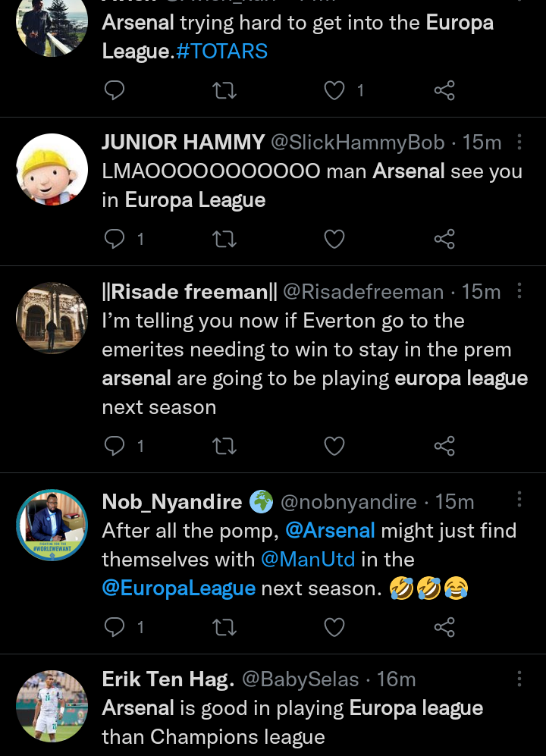Open more options for Risade freeman's tweet

(x=519, y=291)
